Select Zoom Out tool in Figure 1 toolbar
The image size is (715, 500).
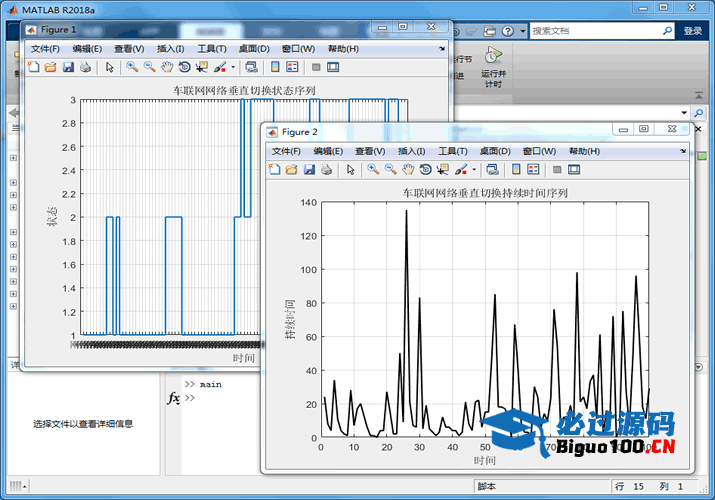[x=150, y=67]
